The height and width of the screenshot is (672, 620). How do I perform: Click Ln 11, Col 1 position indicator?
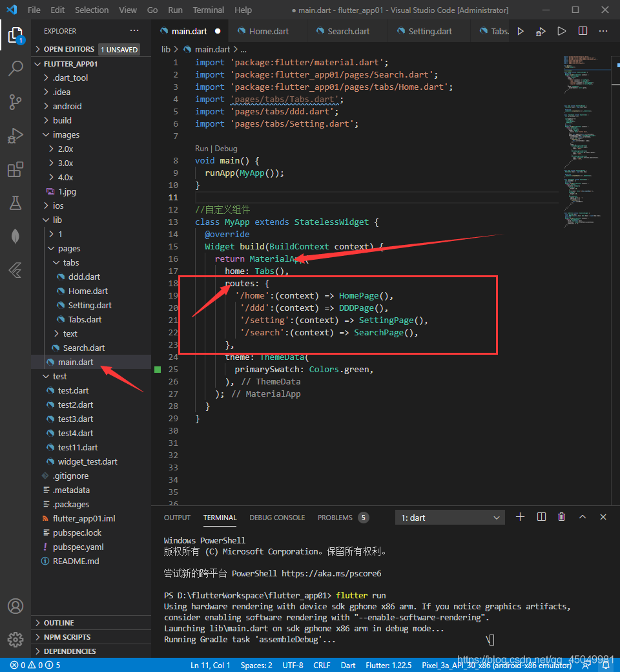click(x=211, y=665)
